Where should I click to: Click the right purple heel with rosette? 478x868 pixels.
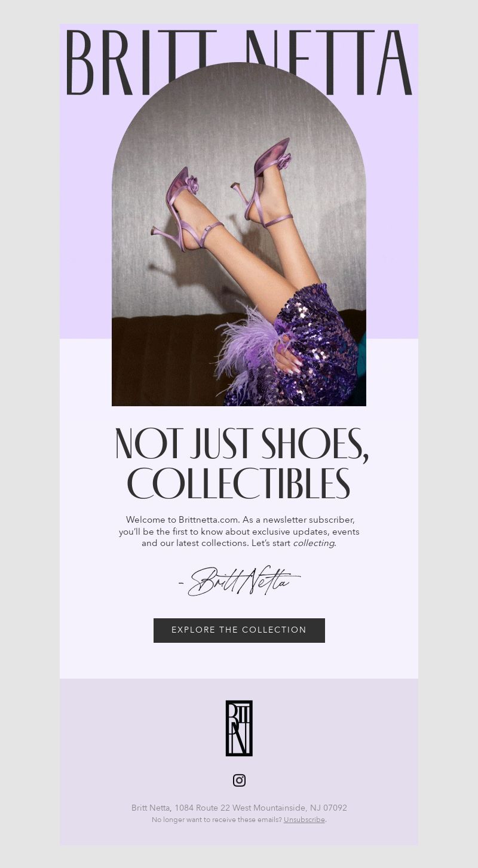(x=263, y=182)
